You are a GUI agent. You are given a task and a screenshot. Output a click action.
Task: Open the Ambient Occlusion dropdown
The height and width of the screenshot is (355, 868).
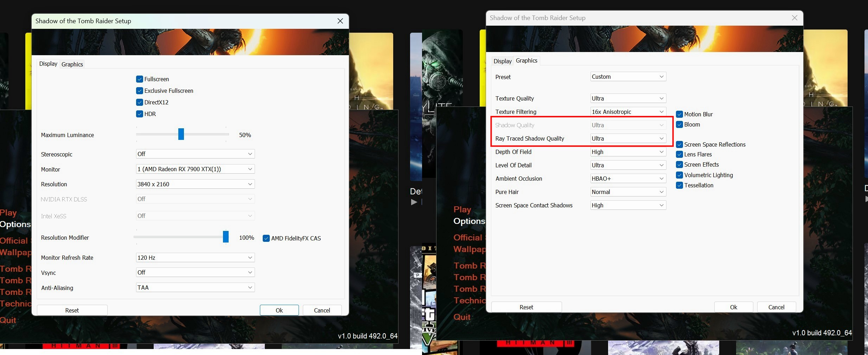628,179
